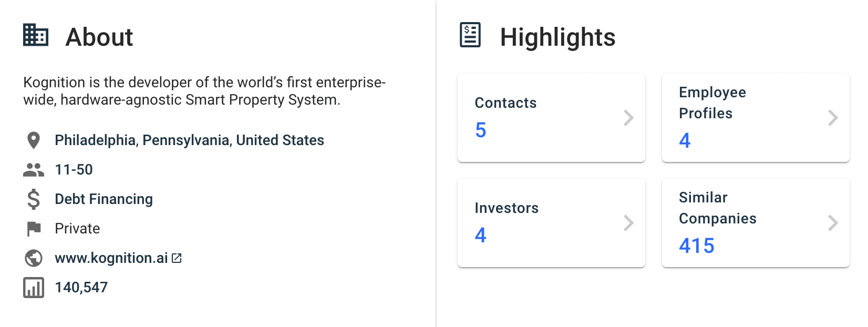Click the Highlights section heading
This screenshot has height=327, width=868.
pos(558,37)
